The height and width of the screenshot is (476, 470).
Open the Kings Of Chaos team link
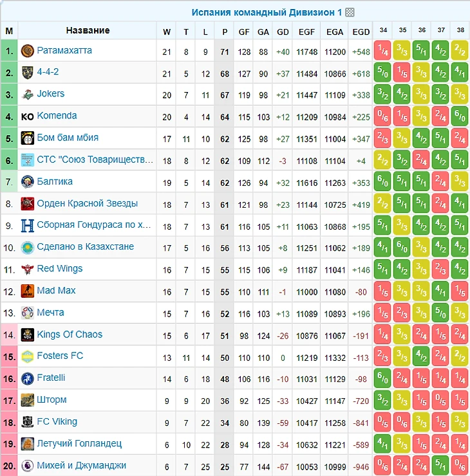[70, 334]
